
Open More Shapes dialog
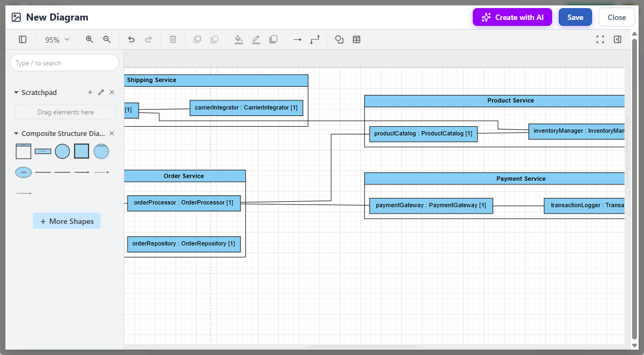pyautogui.click(x=66, y=221)
